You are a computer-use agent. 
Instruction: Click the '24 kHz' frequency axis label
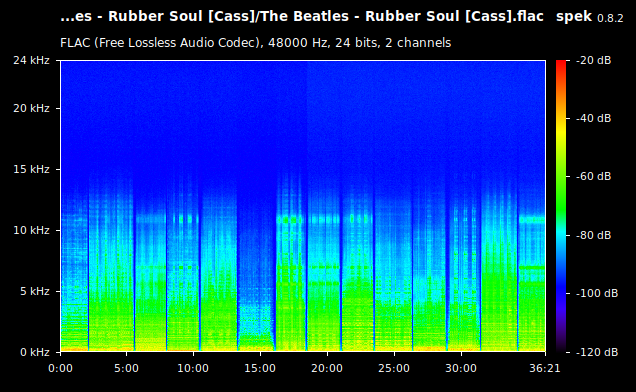(x=31, y=60)
